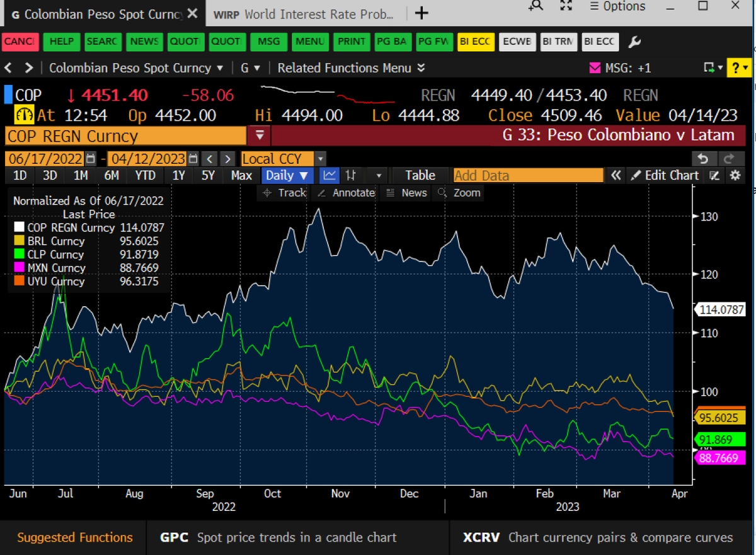
Task: Click the gauge icon beside At 12:54
Action: pos(25,115)
